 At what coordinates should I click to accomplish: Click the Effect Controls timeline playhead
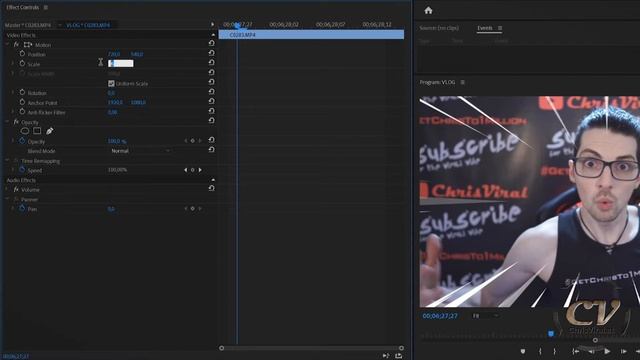[237, 25]
